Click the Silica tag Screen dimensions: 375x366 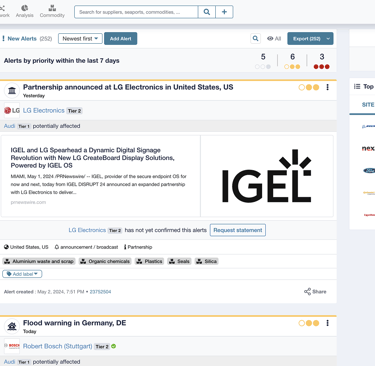point(207,261)
